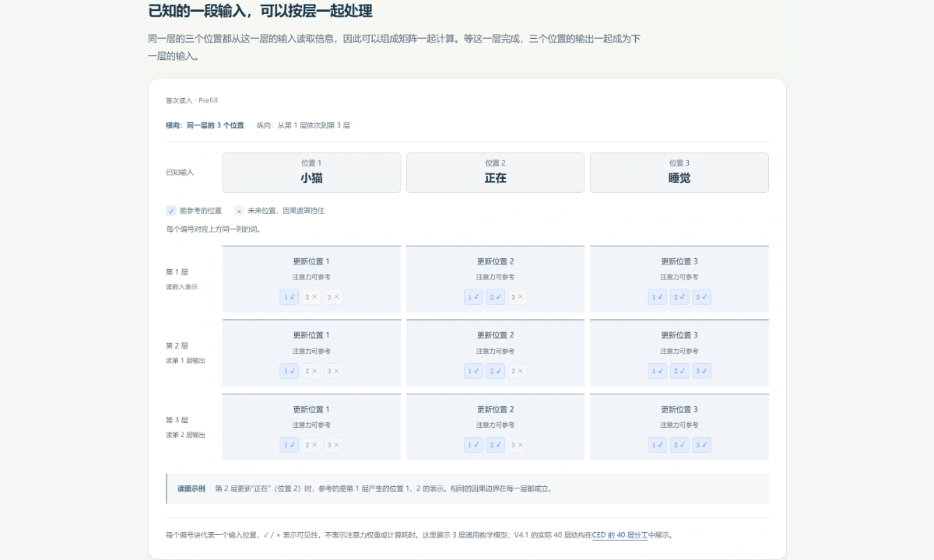Image resolution: width=934 pixels, height=560 pixels.
Task: Click the intro paragraph starting "同一层的三个位置"
Action: (x=395, y=47)
